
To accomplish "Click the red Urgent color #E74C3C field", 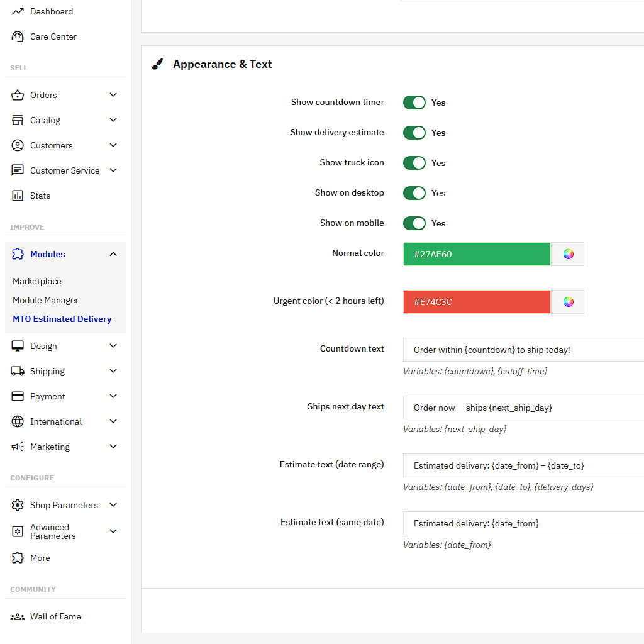I will coord(477,302).
